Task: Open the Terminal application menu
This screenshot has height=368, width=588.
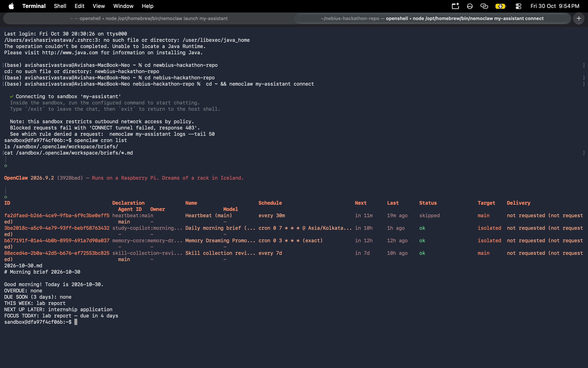Action: pos(34,6)
